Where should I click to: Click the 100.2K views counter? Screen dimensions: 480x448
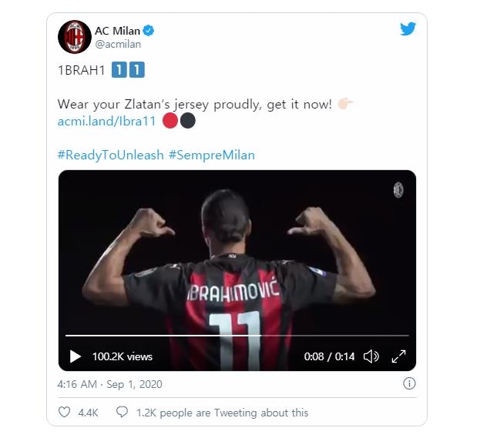coord(122,356)
